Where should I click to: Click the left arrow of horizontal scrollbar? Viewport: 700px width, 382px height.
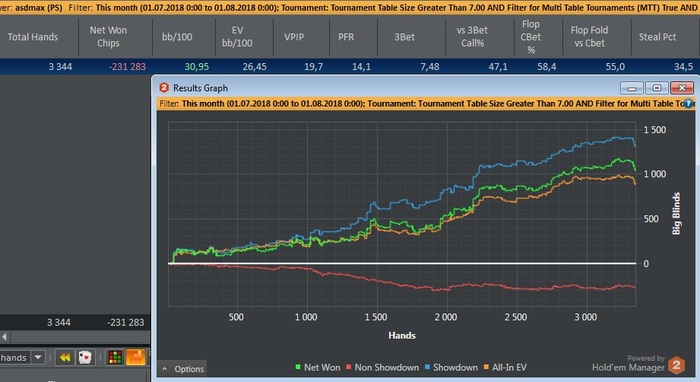click(4, 336)
